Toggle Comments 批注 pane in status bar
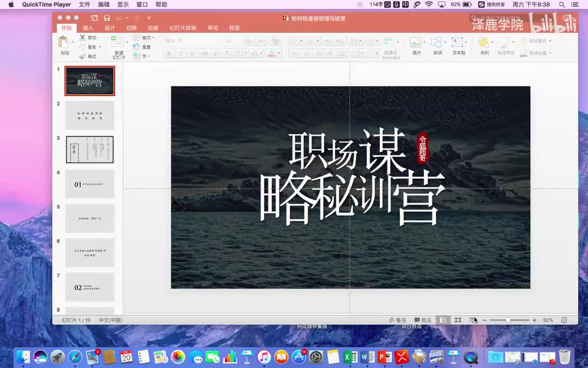This screenshot has width=588, height=368. (423, 320)
